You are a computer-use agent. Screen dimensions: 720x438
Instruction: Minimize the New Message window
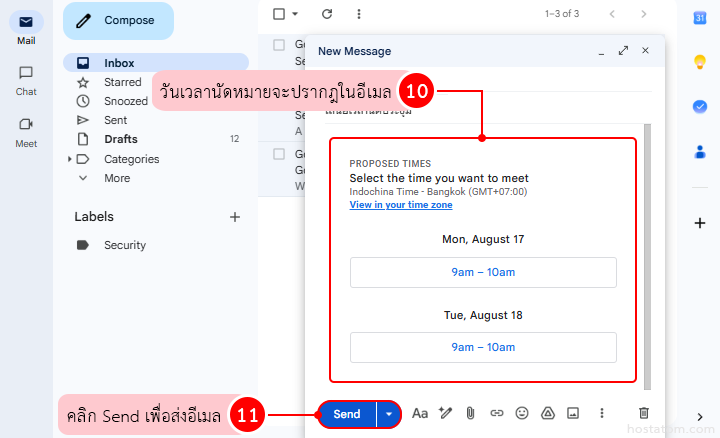pos(601,53)
